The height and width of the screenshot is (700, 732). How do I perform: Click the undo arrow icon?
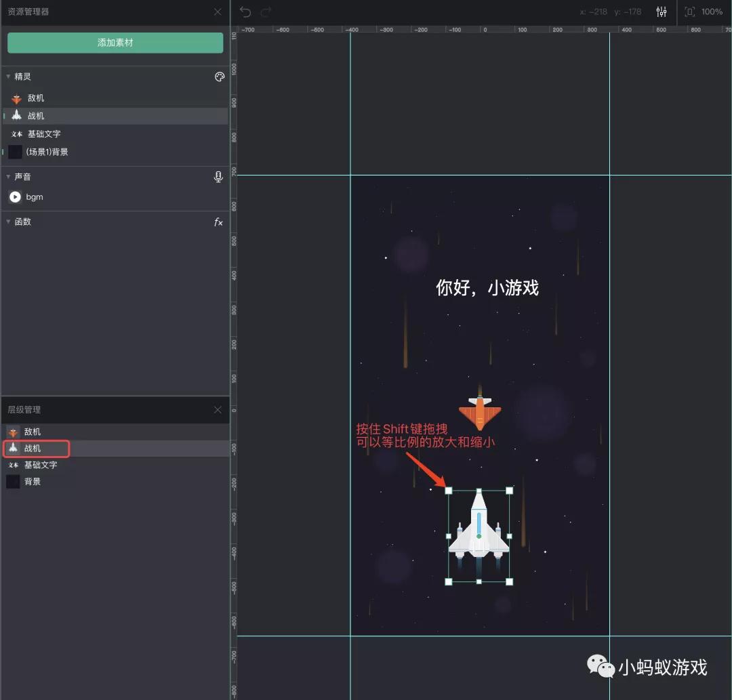point(245,12)
